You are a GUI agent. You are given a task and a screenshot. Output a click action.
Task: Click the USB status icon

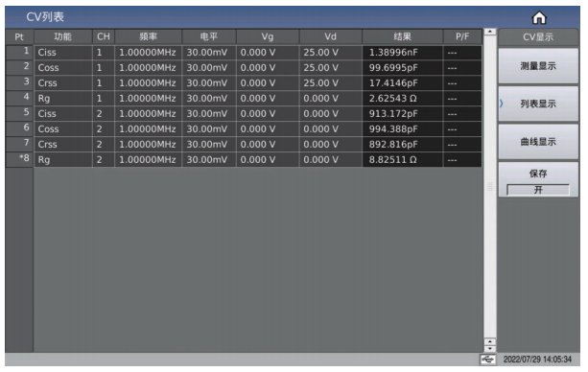pos(487,360)
